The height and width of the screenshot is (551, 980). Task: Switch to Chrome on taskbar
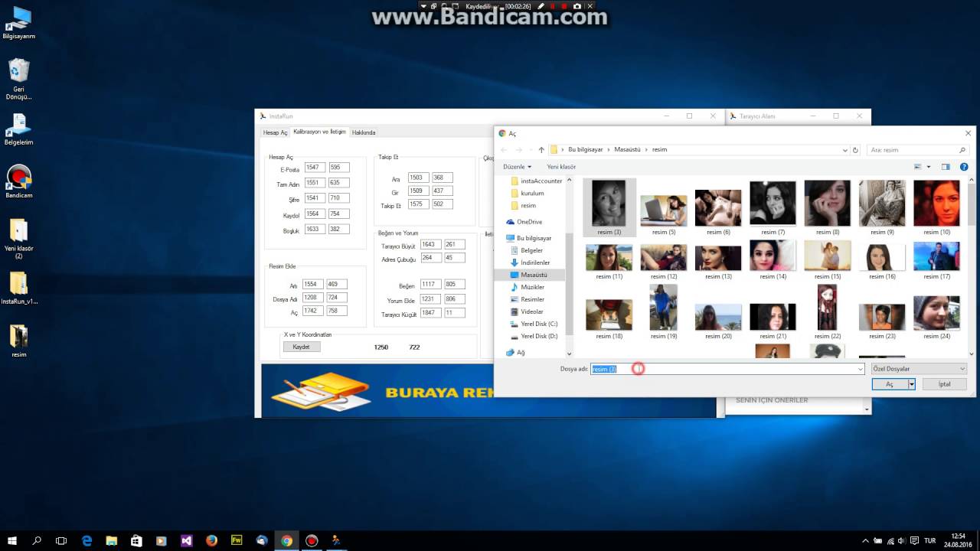coord(286,540)
